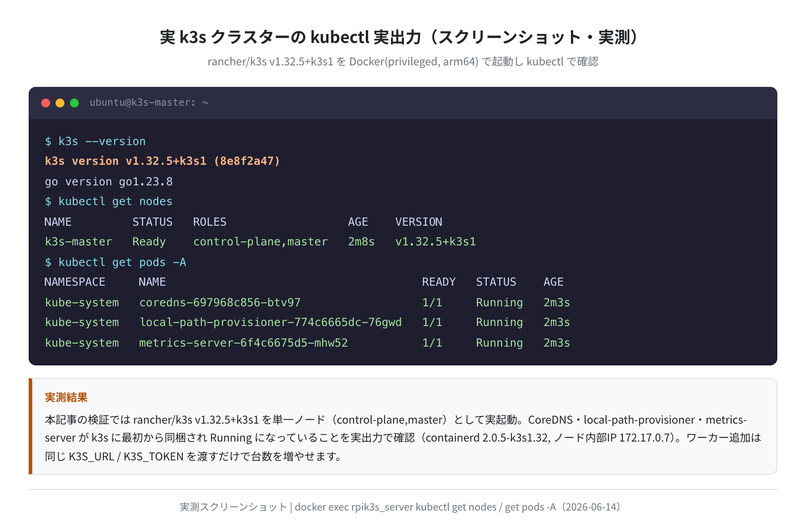This screenshot has width=806, height=532.
Task: Click the READY column header
Action: pos(439,282)
